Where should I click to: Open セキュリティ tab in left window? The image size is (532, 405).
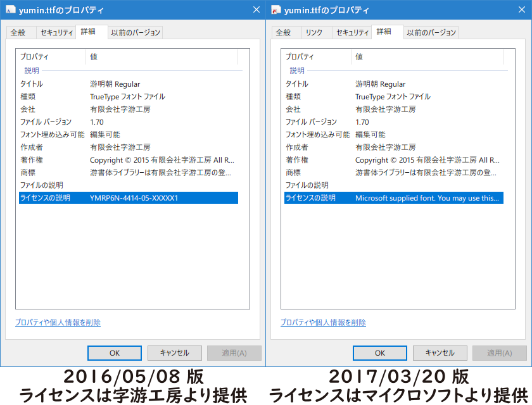pyautogui.click(x=56, y=32)
